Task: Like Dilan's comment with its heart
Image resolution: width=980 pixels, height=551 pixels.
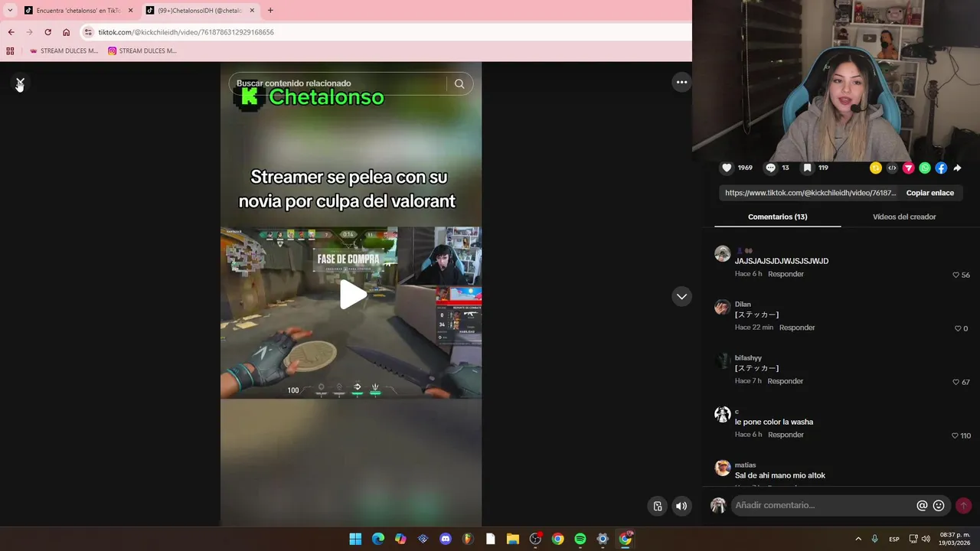Action: [x=958, y=328]
